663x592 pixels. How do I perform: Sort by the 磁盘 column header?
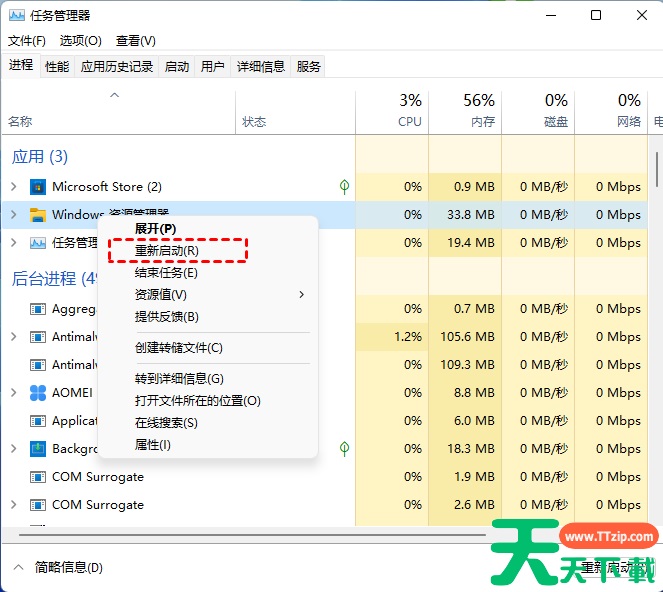coord(538,112)
